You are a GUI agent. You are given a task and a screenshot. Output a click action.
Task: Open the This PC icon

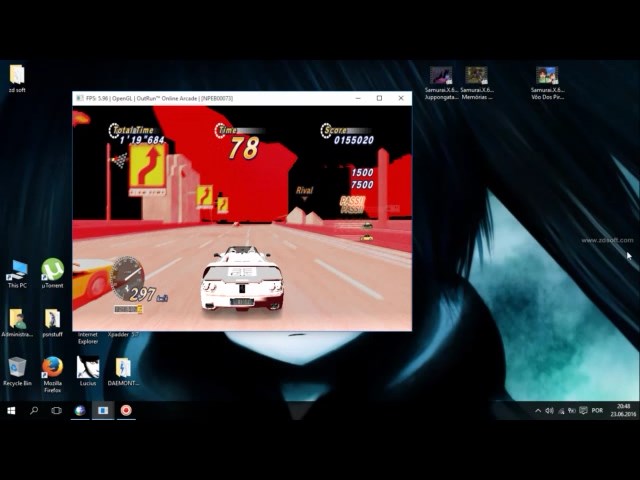point(17,270)
